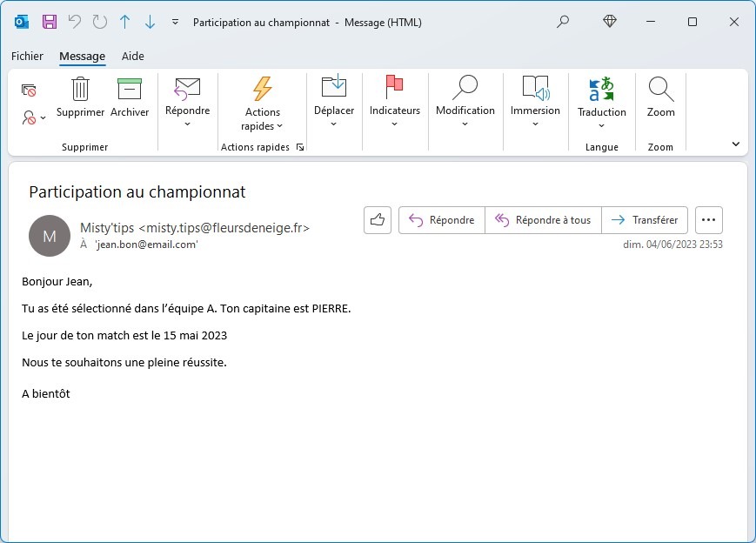Go to next item with down arrow

(150, 22)
